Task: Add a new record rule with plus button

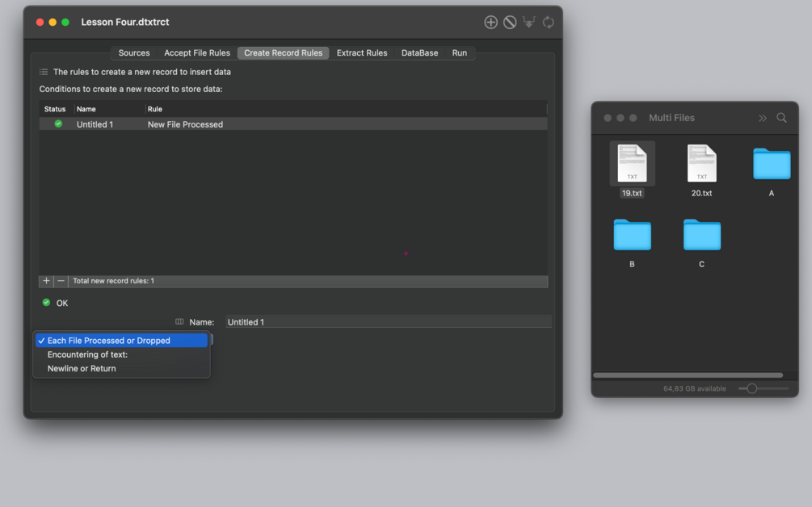Action: (x=46, y=281)
